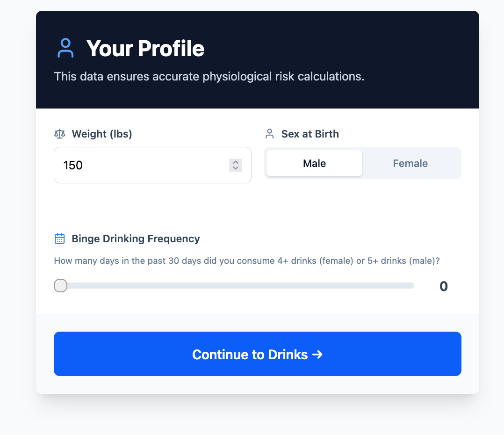Click the Binge Drinking Frequency heading

(136, 239)
